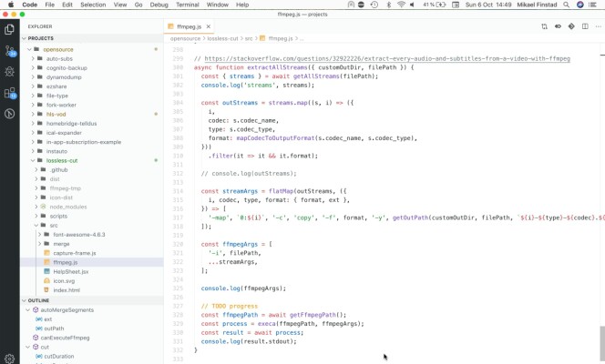The height and width of the screenshot is (364, 605).
Task: Open the Apple menu
Action: point(11,5)
